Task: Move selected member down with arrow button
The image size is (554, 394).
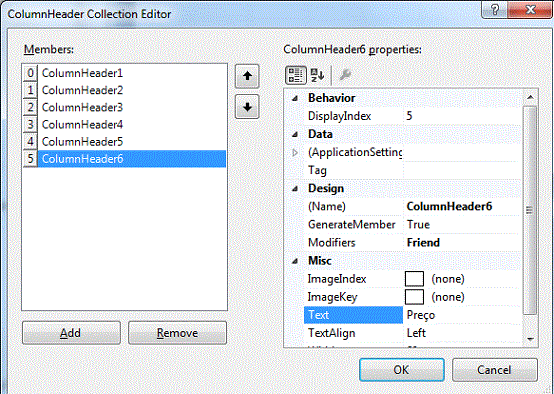Action: coord(247,107)
